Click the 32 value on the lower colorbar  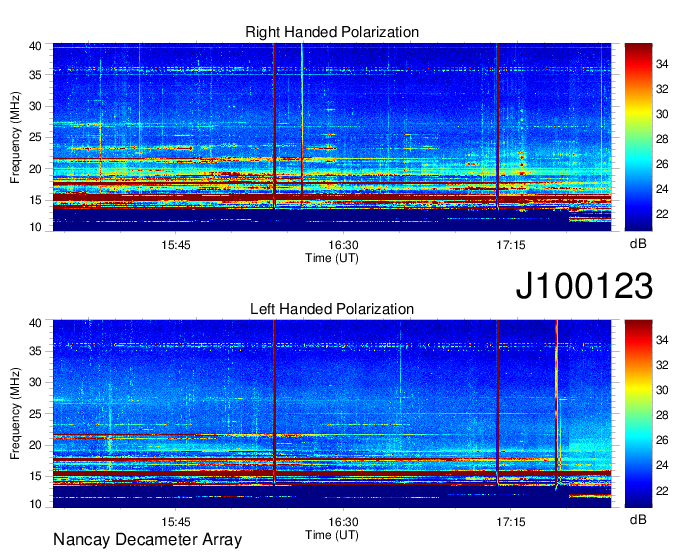662,365
